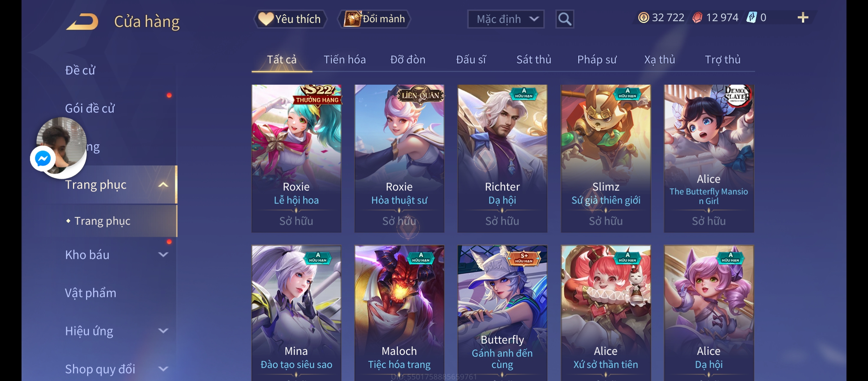Open the Butterfly Gánh anh đến cùng skin
This screenshot has height=381, width=868.
(502, 313)
